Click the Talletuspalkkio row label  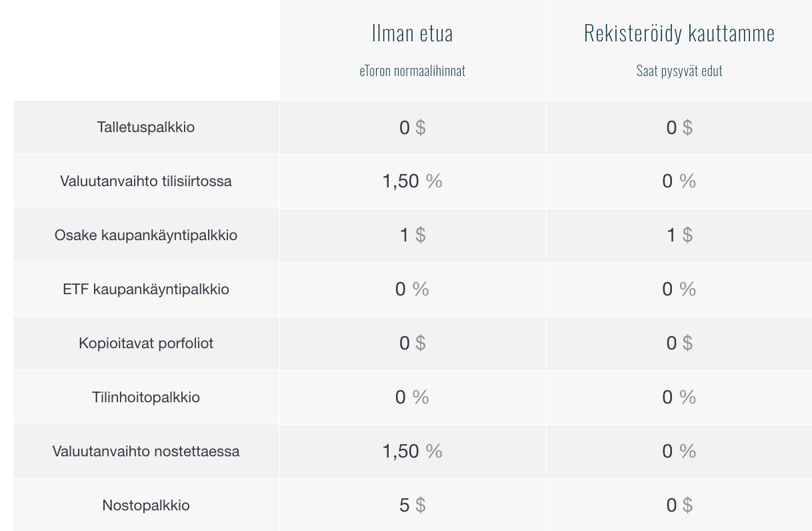coord(146,127)
